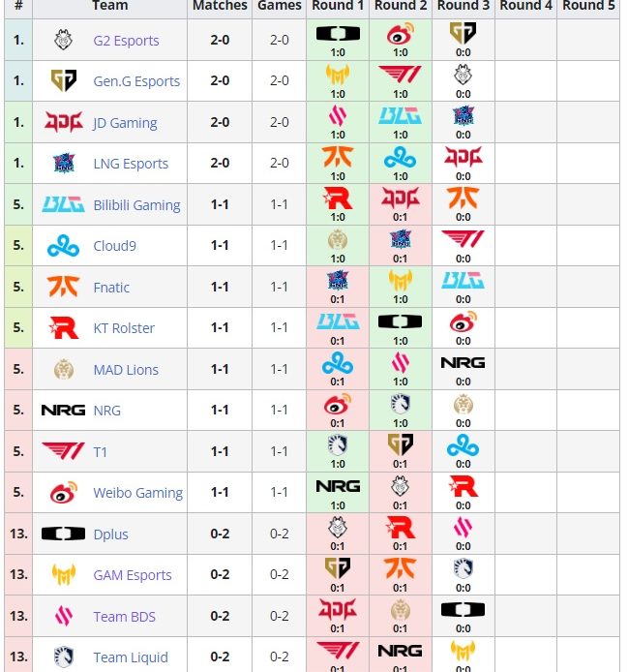Viewport: 628px width, 672px height.
Task: Open the Bilibili Gaming team link
Action: pyautogui.click(x=136, y=205)
